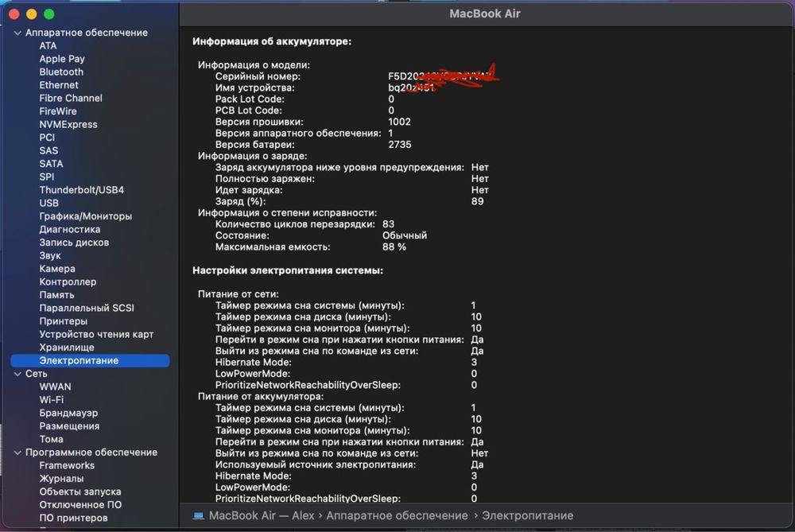
Task: Open the Хранилище entry
Action: (x=67, y=348)
